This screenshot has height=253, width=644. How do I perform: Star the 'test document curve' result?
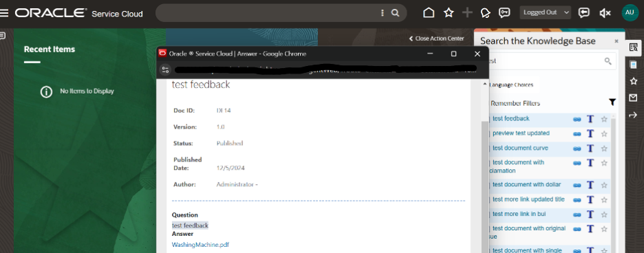(604, 148)
